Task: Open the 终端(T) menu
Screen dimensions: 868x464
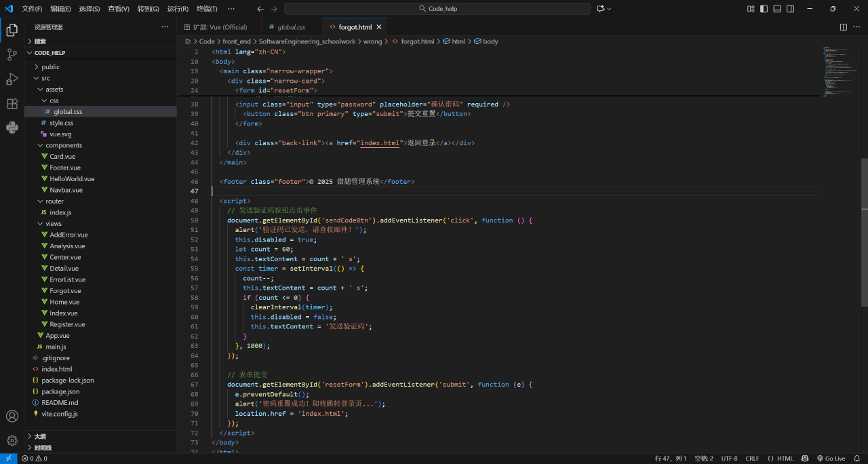Action: (x=207, y=9)
